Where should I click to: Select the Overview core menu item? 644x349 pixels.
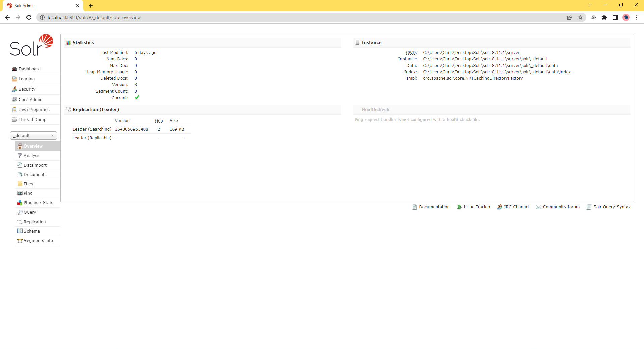[x=38, y=146]
